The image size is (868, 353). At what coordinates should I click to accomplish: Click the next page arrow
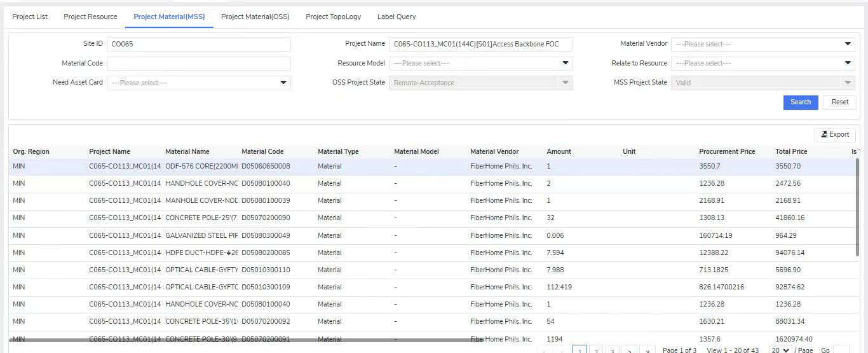click(629, 350)
